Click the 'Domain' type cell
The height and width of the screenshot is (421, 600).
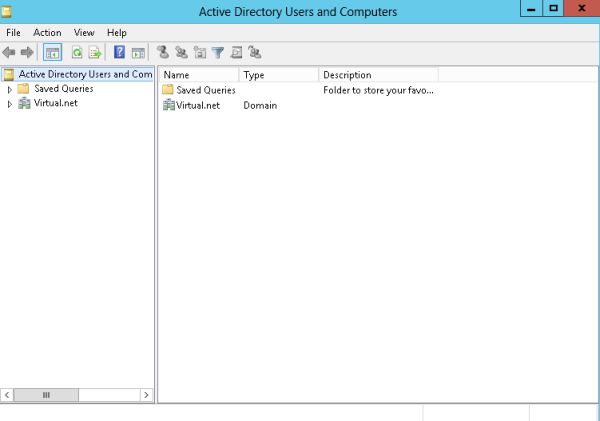(260, 105)
